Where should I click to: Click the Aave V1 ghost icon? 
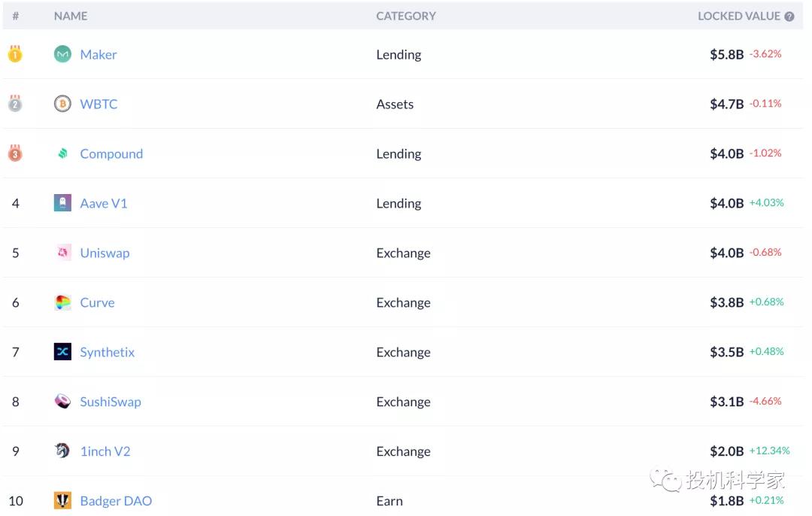pyautogui.click(x=62, y=202)
